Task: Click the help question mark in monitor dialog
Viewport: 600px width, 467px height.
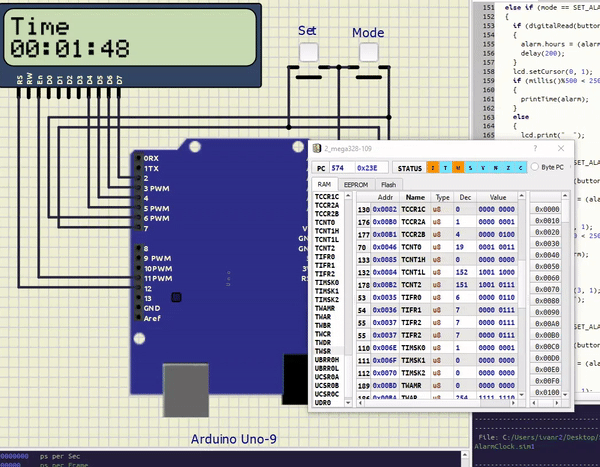Action: point(535,149)
